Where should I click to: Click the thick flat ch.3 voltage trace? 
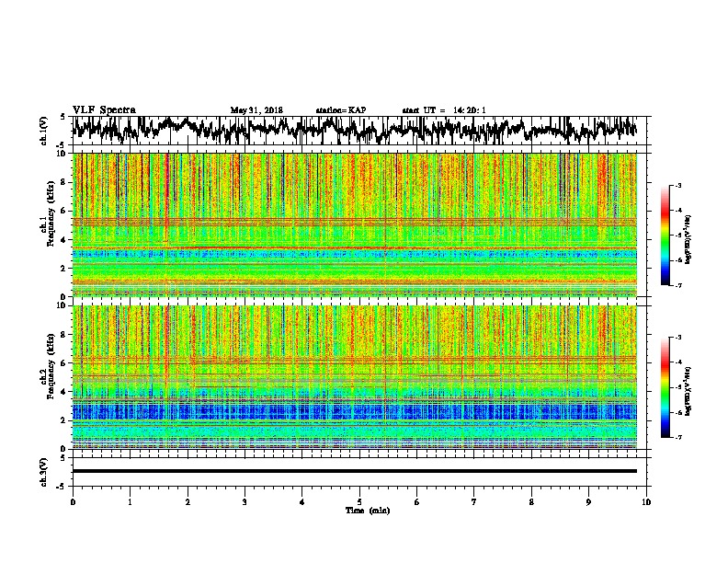tap(355, 471)
